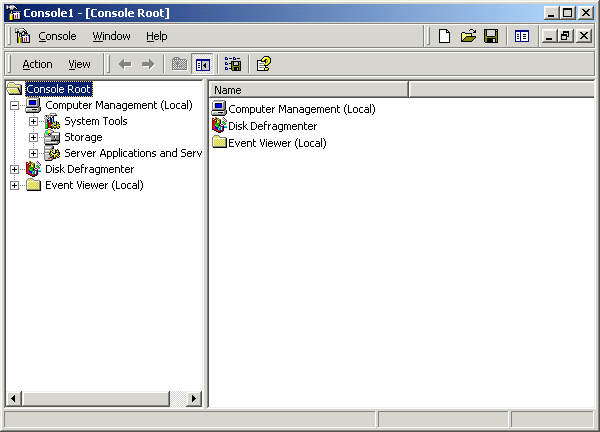Collapse the Computer Management (Local) tree node
The image size is (600, 432).
tap(14, 105)
